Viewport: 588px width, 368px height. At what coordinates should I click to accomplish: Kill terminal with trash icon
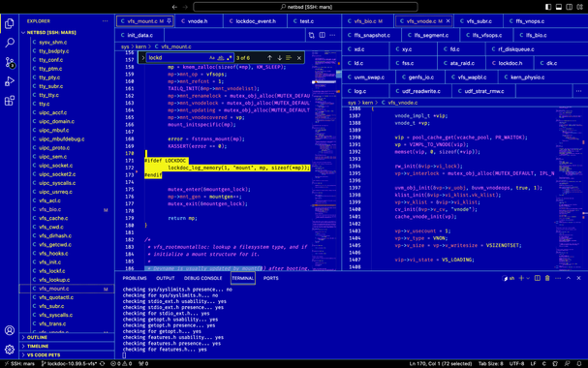[547, 278]
